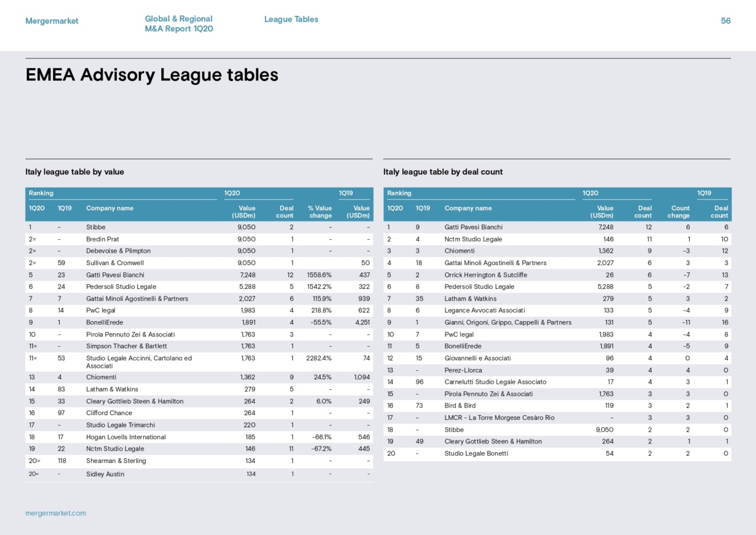Click the -11 count change cell

(686, 322)
